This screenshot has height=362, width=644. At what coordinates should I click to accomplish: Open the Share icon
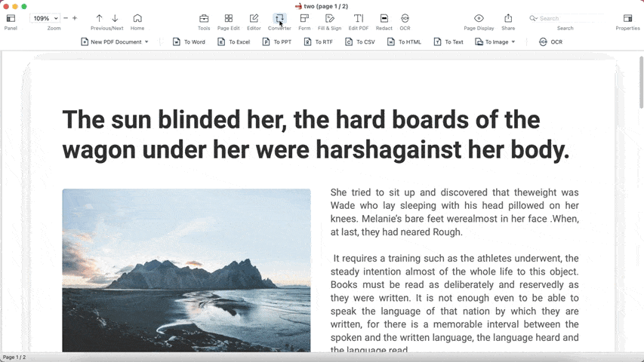click(508, 19)
